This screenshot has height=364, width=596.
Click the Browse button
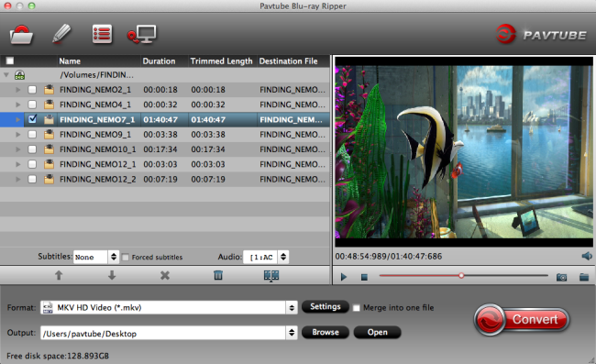[x=325, y=332]
